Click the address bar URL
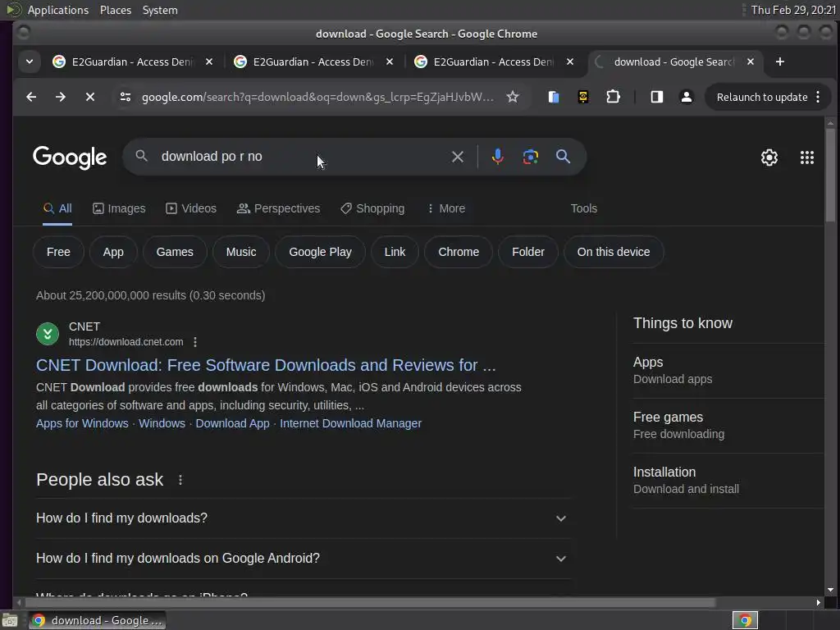The height and width of the screenshot is (630, 840). click(317, 97)
